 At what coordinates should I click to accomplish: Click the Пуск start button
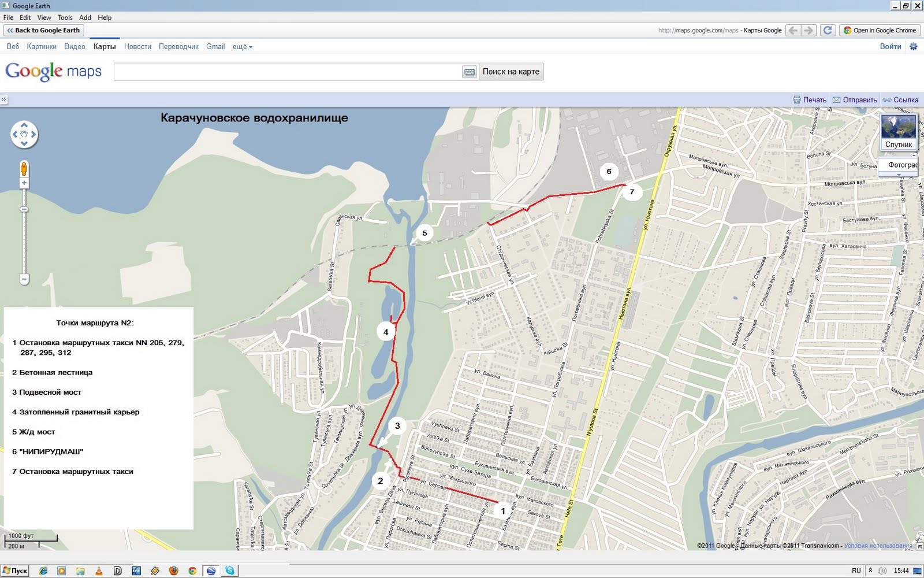pos(15,570)
